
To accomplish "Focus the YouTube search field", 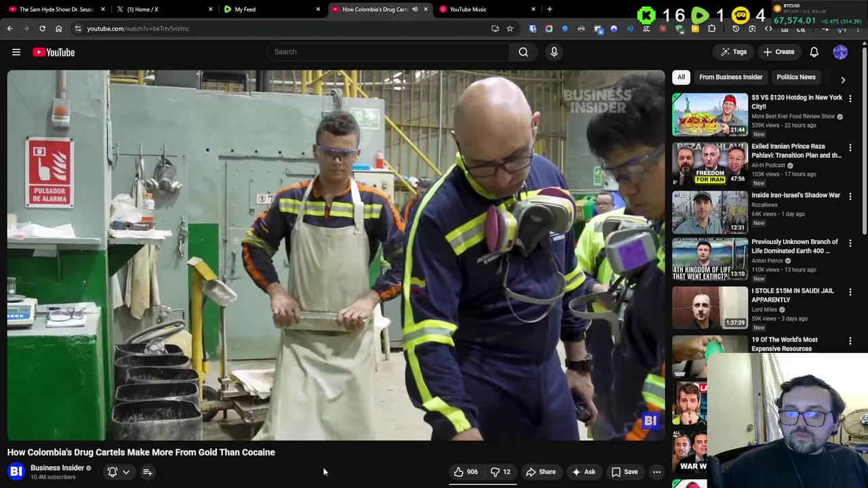I will (388, 52).
